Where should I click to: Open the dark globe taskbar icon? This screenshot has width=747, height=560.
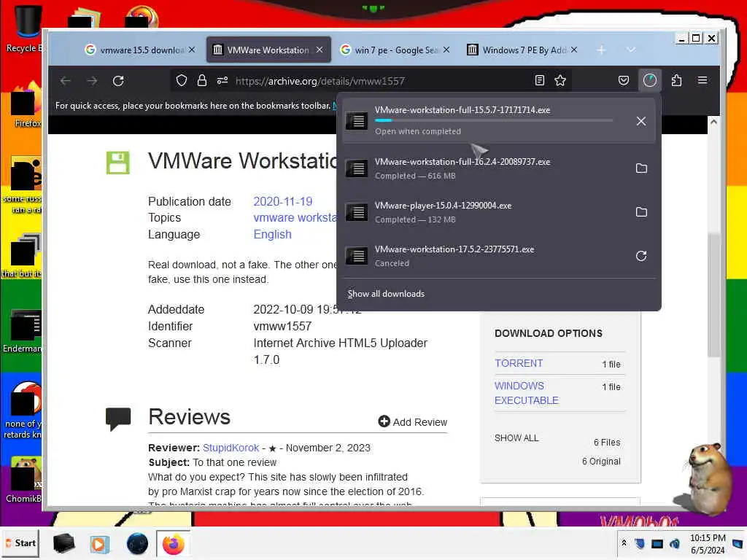137,543
